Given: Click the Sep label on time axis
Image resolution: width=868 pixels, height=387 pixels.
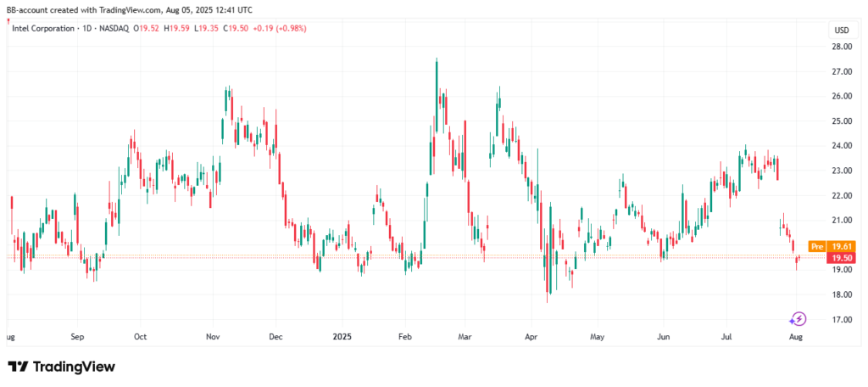Looking at the screenshot, I should pyautogui.click(x=77, y=337).
